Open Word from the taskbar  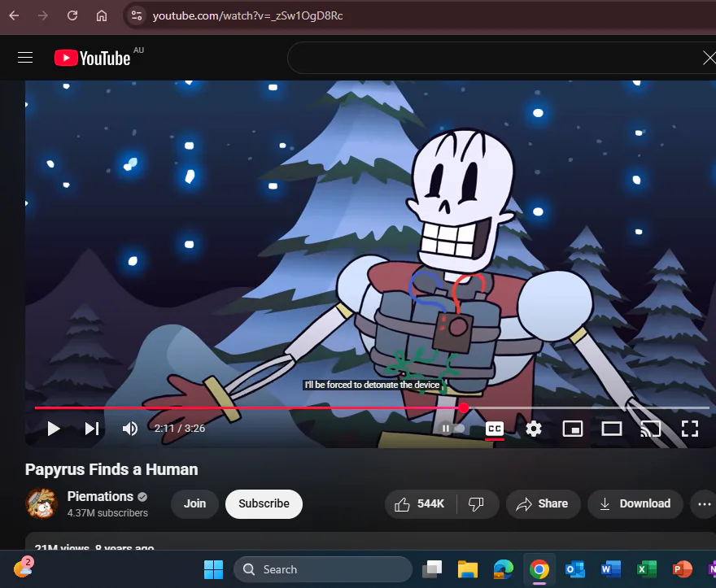pyautogui.click(x=610, y=569)
